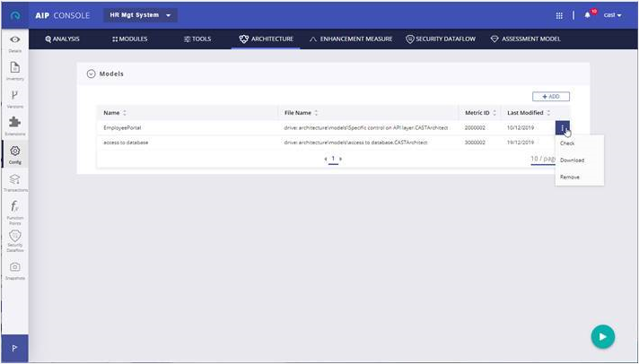Go to Versions sidebar icon
Image resolution: width=639 pixels, height=364 pixels.
(14, 98)
